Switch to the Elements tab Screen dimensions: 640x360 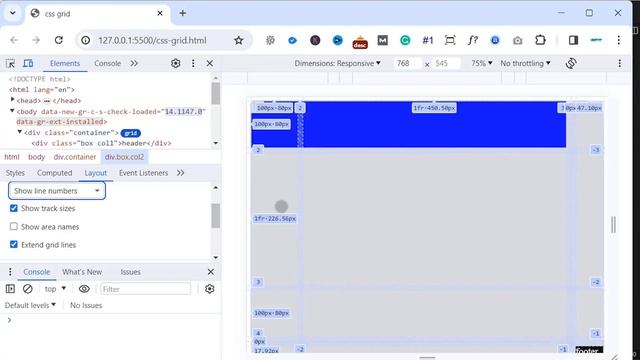[x=64, y=63]
